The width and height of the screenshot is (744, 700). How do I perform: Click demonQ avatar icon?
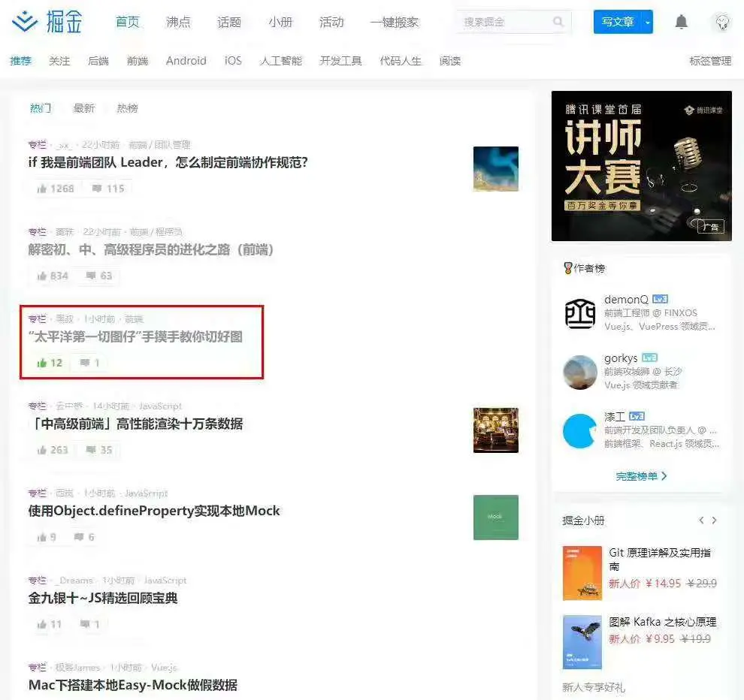[580, 313]
